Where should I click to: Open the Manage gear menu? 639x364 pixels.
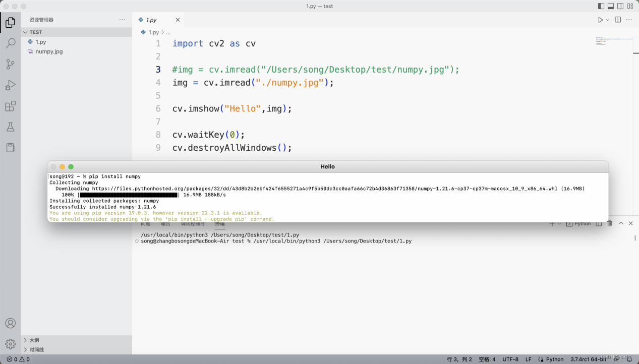point(10,344)
